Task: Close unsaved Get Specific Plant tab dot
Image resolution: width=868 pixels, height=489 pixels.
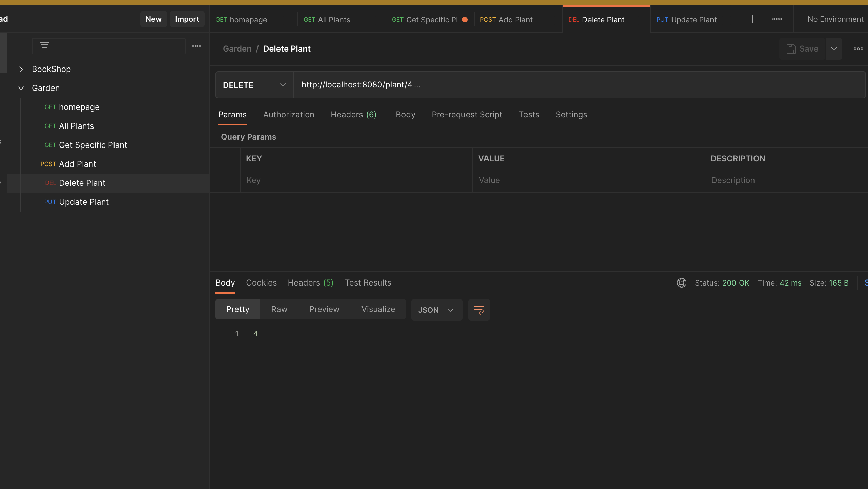Action: point(465,20)
